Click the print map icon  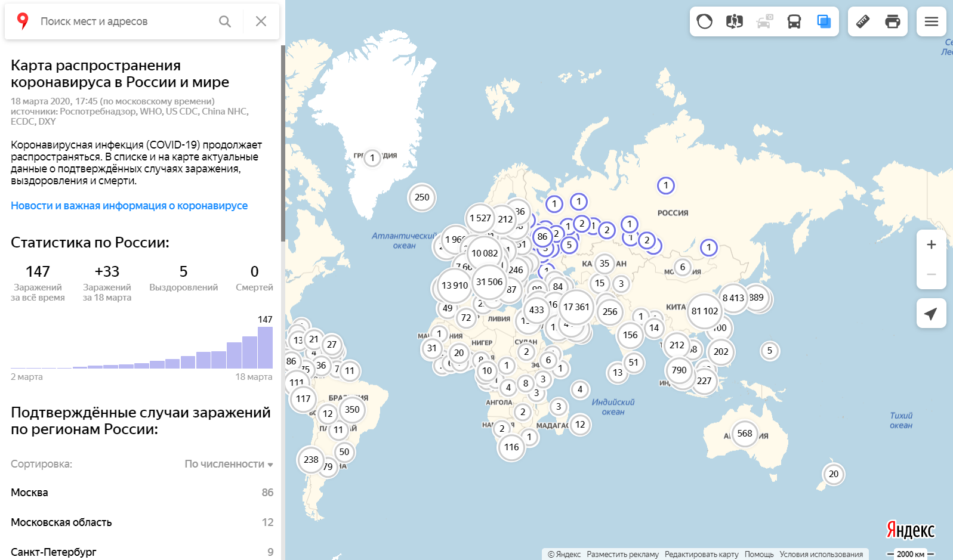coord(893,21)
